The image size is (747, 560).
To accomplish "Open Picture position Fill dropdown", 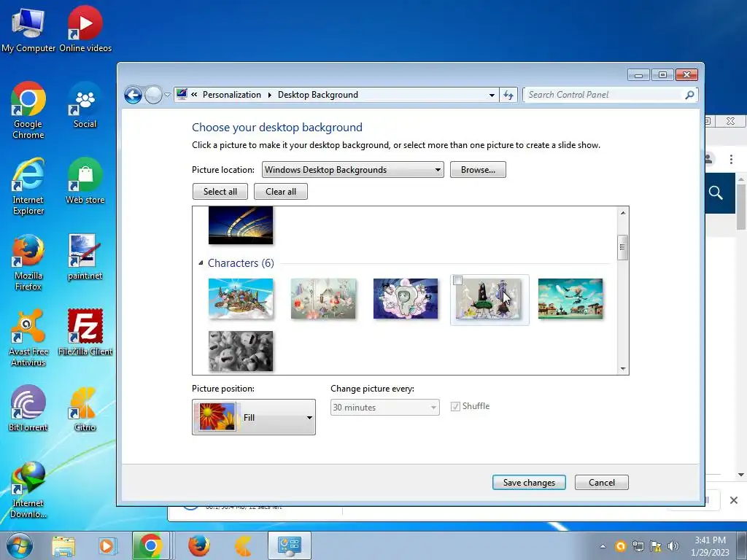I will (x=253, y=417).
